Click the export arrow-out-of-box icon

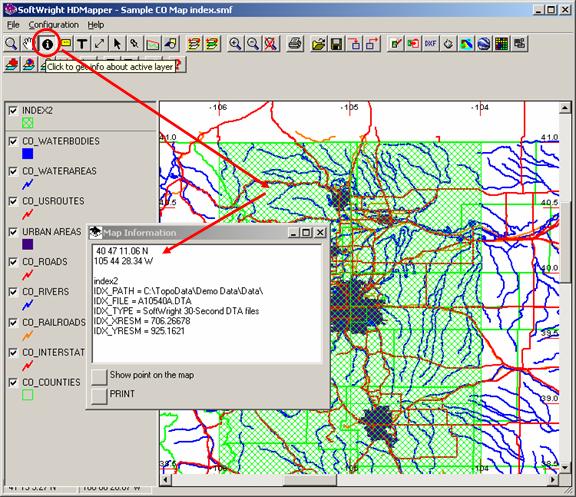[372, 44]
